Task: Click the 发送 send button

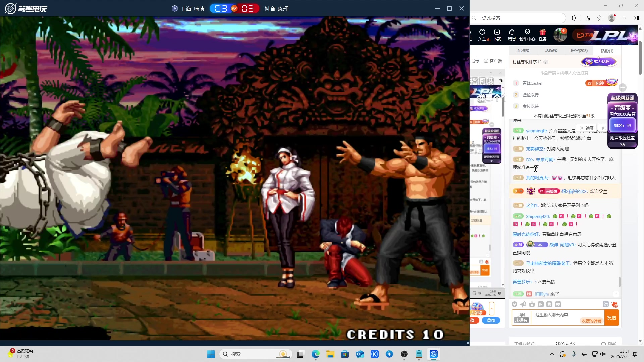Action: pos(611,318)
